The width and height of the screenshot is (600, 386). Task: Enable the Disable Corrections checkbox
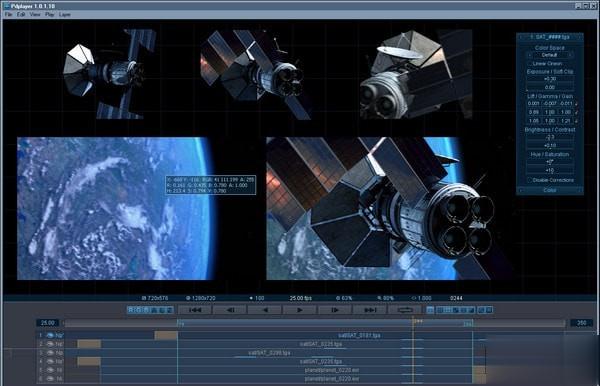click(x=530, y=180)
